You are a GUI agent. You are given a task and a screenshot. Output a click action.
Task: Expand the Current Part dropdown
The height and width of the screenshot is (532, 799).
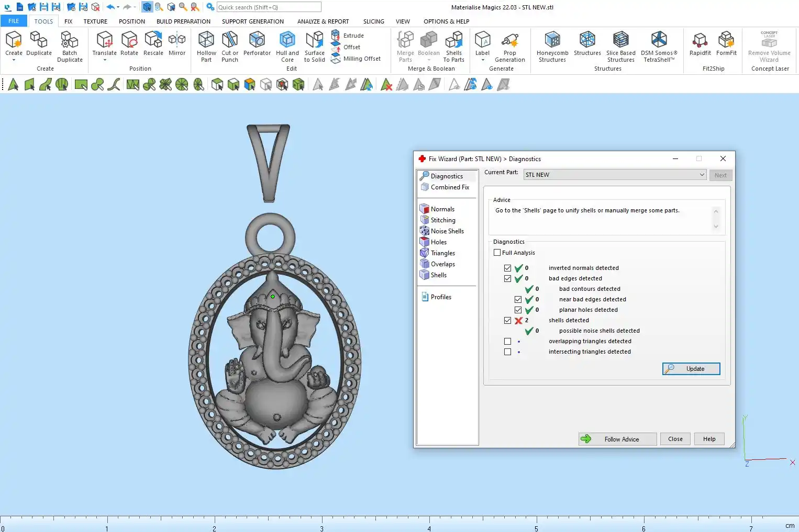pyautogui.click(x=702, y=175)
